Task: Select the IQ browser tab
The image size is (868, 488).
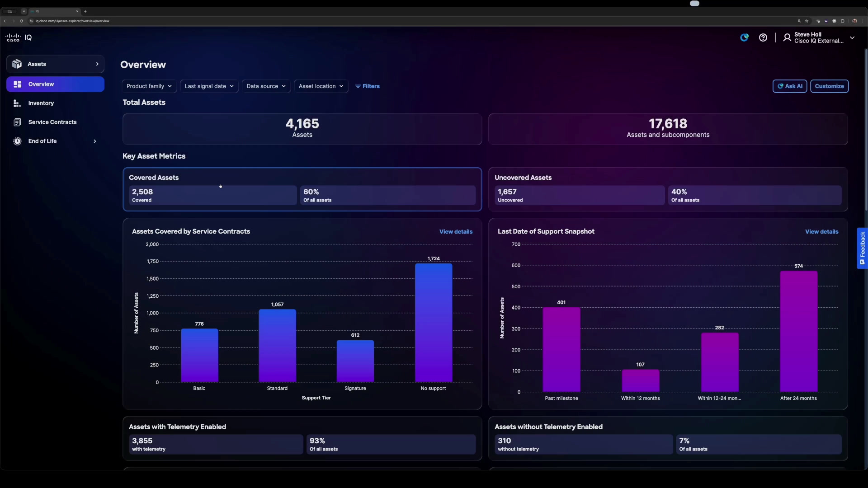Action: 54,11
